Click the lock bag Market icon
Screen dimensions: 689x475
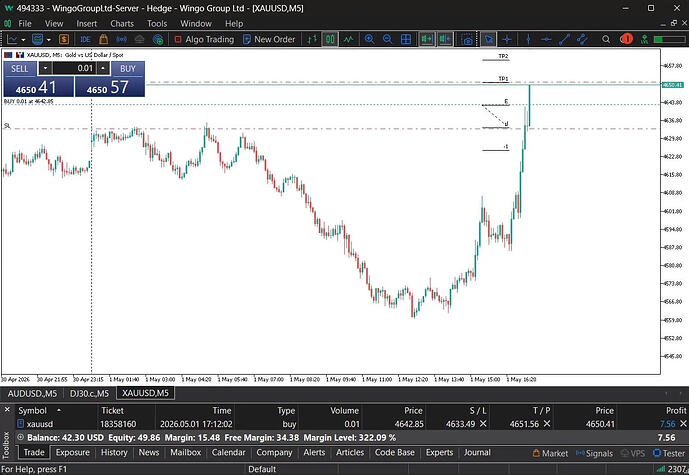(x=103, y=40)
